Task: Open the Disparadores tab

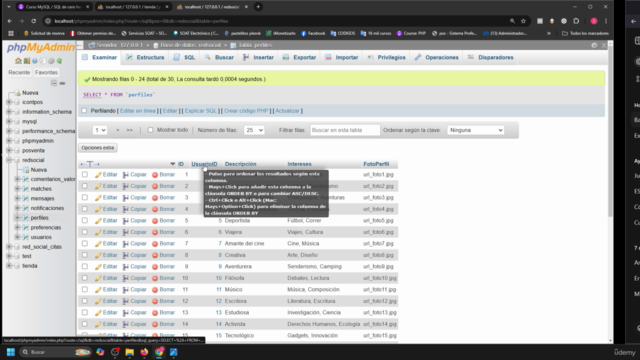Action: point(491,58)
